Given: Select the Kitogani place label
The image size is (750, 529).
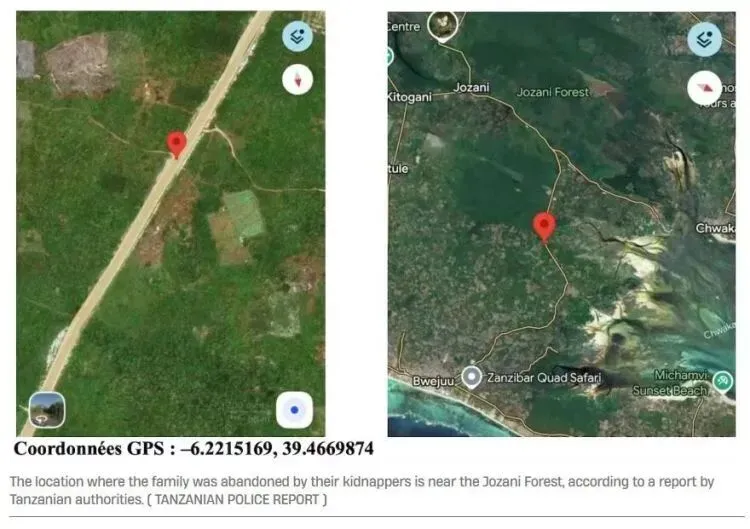Looking at the screenshot, I should click(409, 97).
